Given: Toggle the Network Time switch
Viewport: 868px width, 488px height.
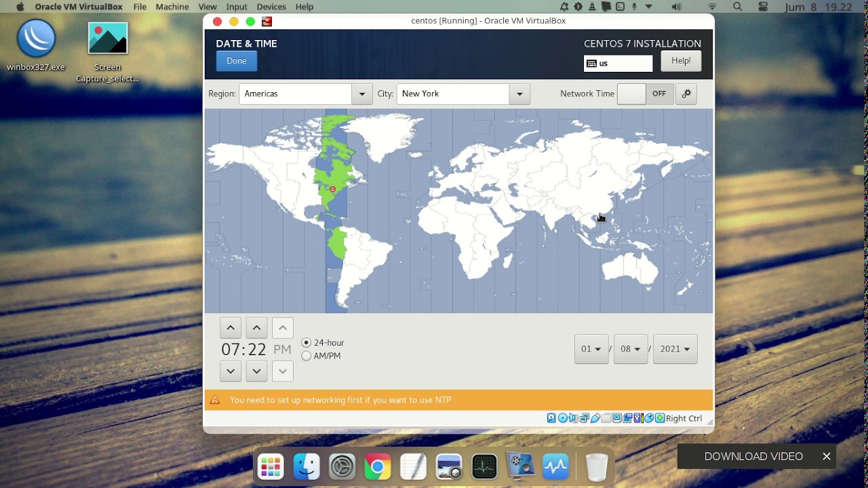Looking at the screenshot, I should [x=645, y=94].
